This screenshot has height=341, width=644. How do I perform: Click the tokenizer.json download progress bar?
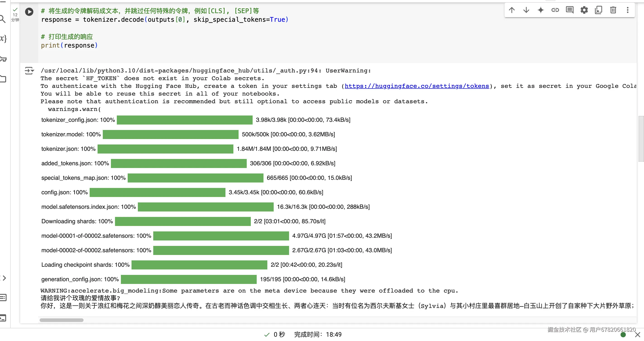tap(166, 149)
